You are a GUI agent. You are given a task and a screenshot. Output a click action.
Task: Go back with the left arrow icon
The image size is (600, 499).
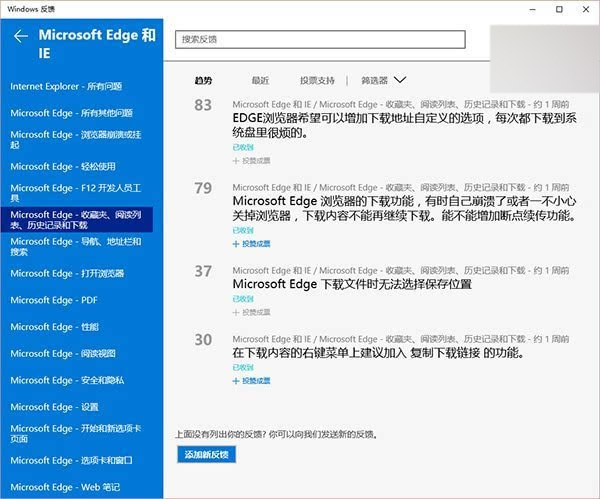21,36
